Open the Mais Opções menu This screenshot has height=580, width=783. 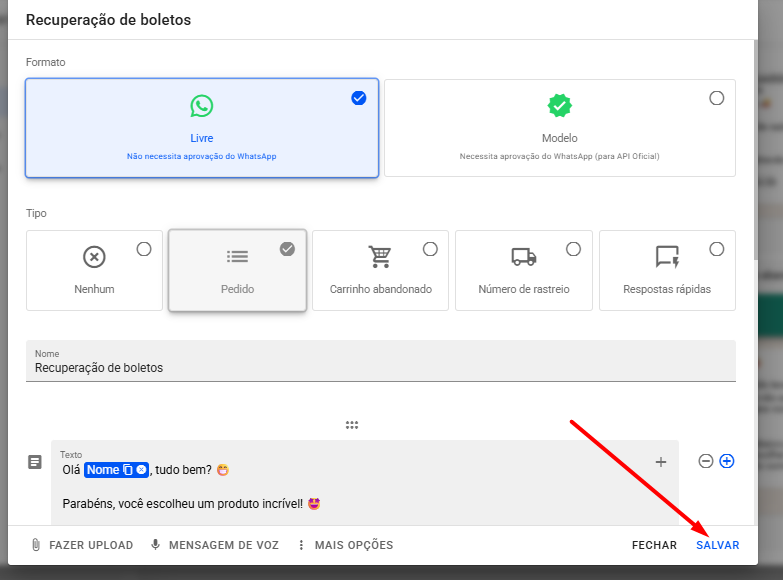(344, 545)
